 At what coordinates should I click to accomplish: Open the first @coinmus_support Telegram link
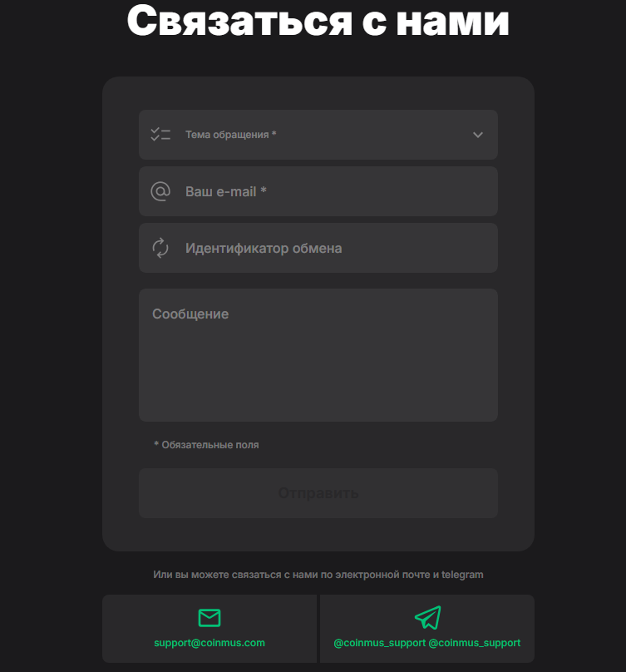[x=379, y=643]
